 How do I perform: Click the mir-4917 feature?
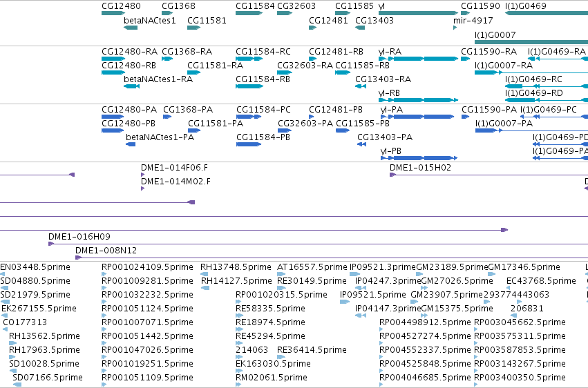click(x=455, y=28)
